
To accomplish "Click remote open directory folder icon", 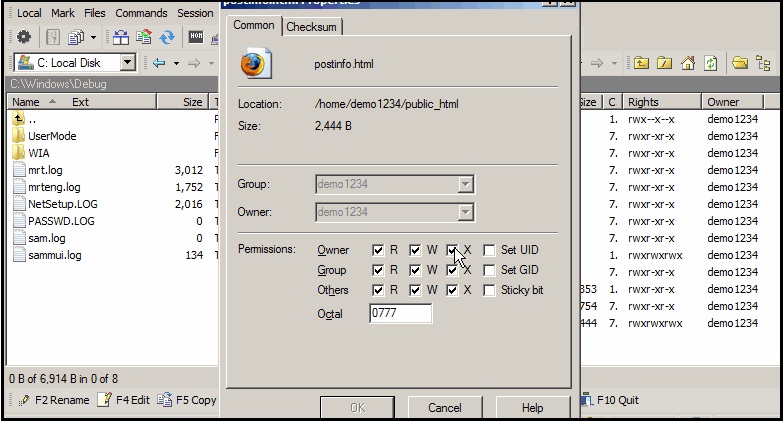I will 740,62.
